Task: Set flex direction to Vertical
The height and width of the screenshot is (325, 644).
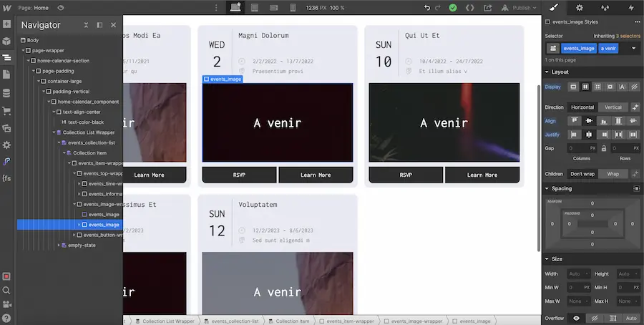Action: [x=613, y=107]
